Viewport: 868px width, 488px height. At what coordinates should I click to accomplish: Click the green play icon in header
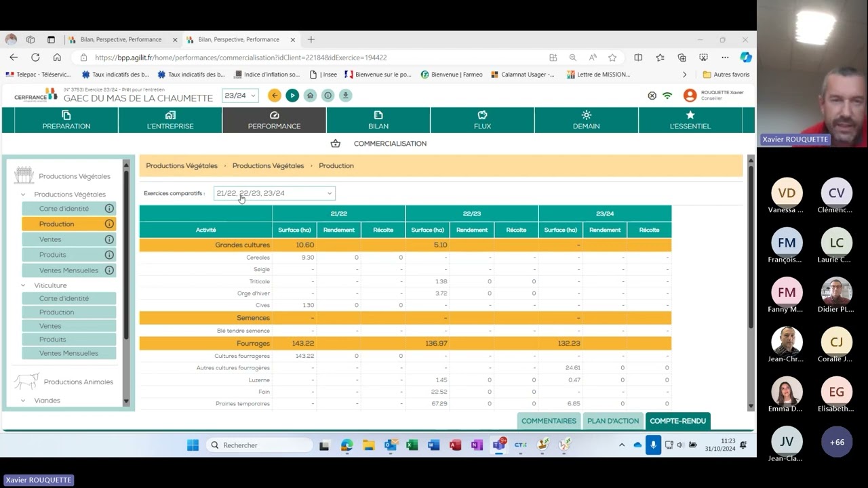point(292,96)
